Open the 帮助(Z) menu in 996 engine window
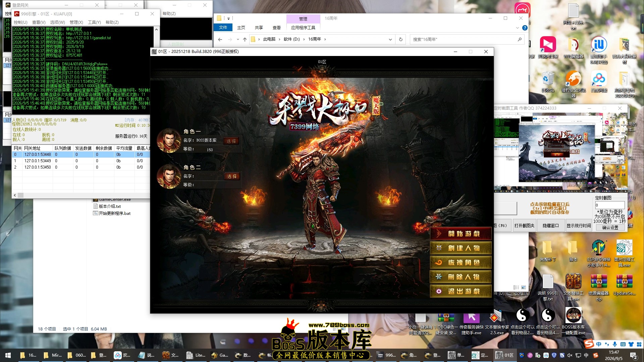This screenshot has width=644, height=362. (112, 22)
